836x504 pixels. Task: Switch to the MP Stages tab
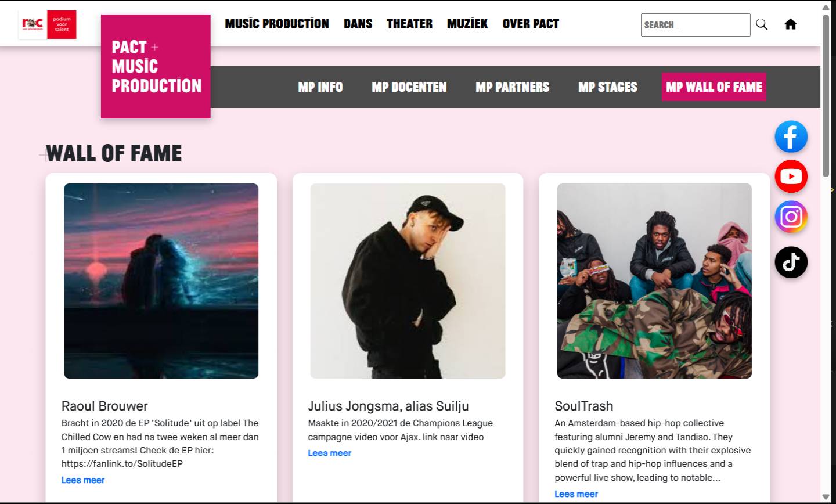[608, 87]
